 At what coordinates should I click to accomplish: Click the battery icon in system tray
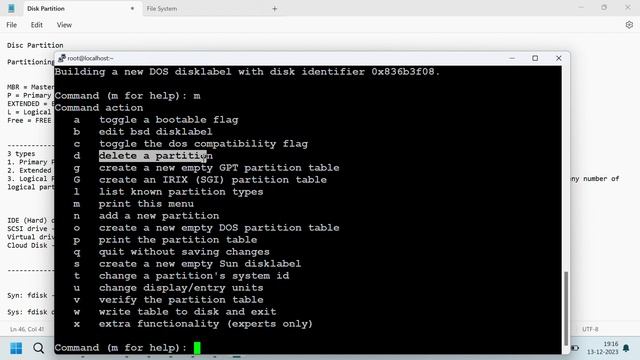pos(576,348)
